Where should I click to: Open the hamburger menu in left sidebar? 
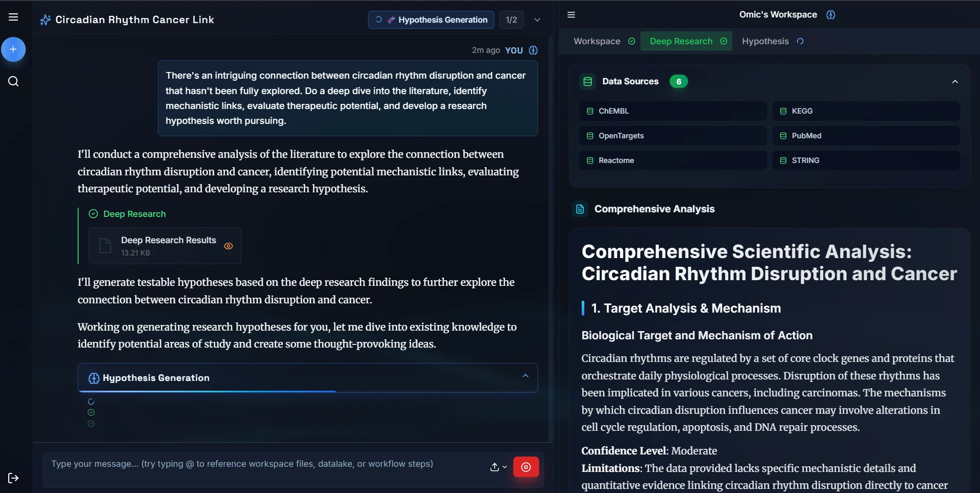13,17
